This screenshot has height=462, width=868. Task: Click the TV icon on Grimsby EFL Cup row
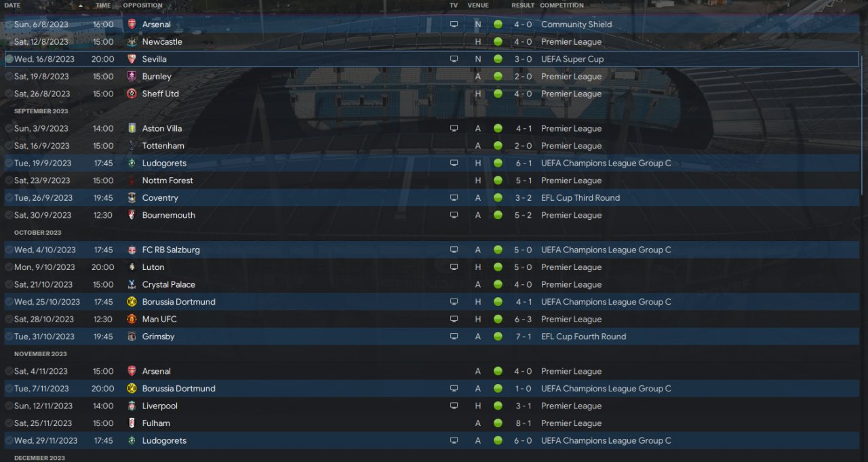tap(454, 336)
